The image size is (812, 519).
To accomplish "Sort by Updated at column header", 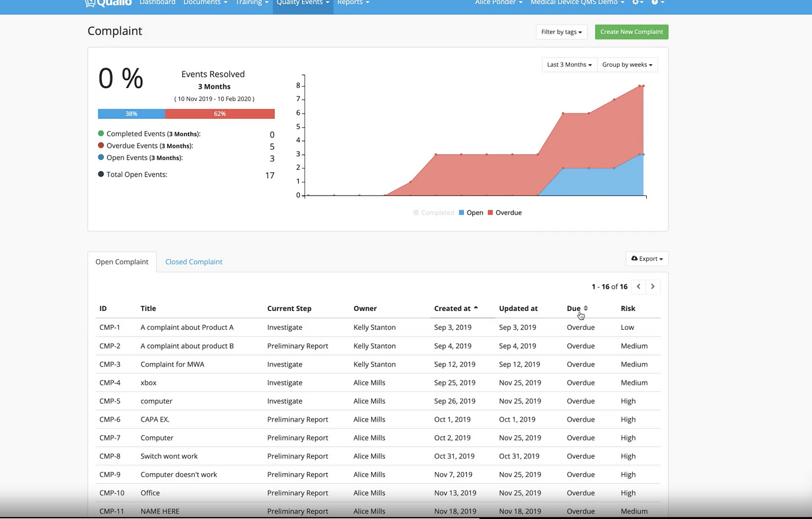I will [x=518, y=309].
